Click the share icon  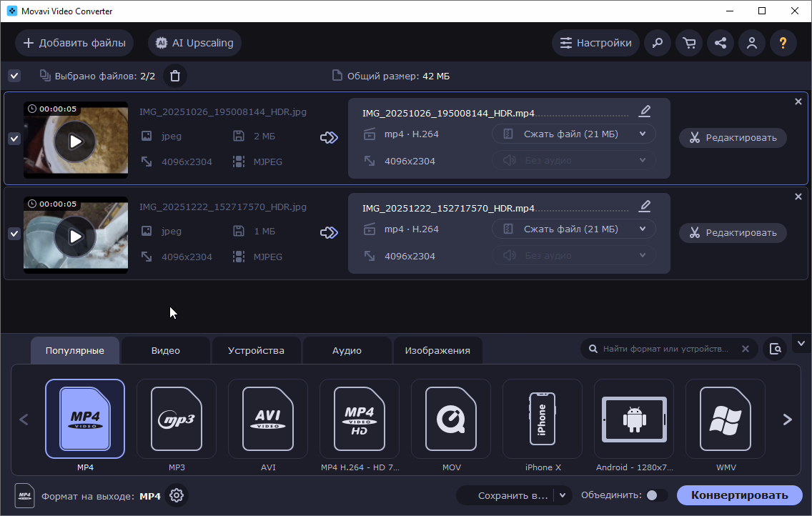721,43
